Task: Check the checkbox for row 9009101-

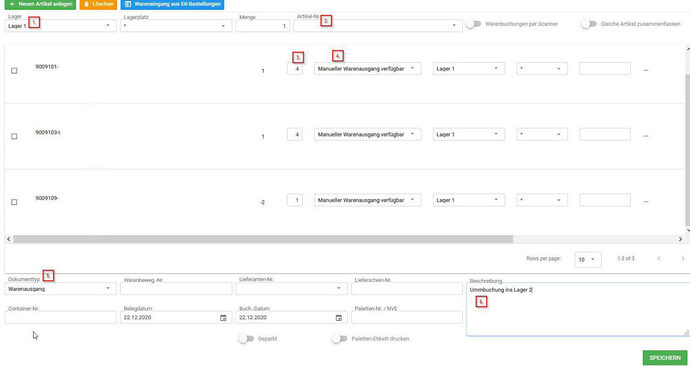Action: 14,70
